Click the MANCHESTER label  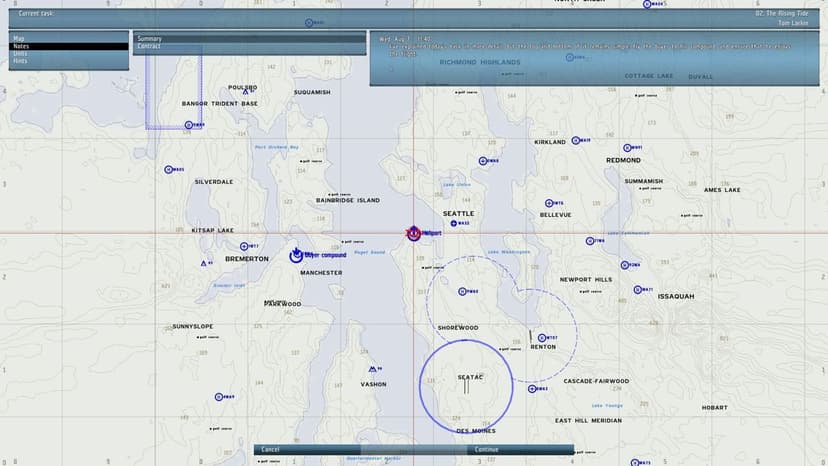pos(321,273)
